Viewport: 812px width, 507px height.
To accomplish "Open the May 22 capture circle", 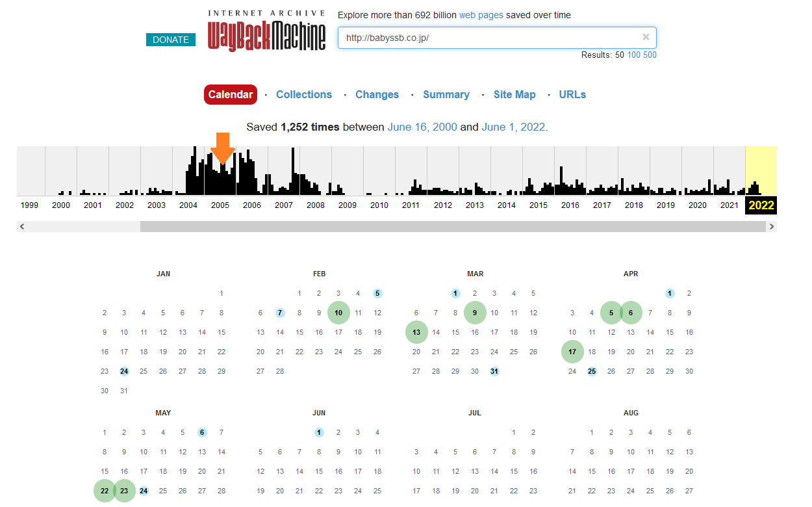I will [x=105, y=491].
